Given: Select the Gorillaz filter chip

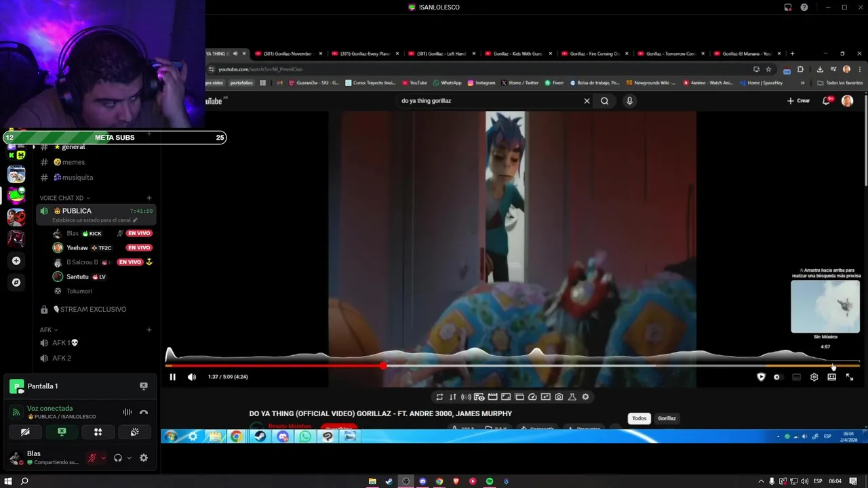Looking at the screenshot, I should coord(667,418).
